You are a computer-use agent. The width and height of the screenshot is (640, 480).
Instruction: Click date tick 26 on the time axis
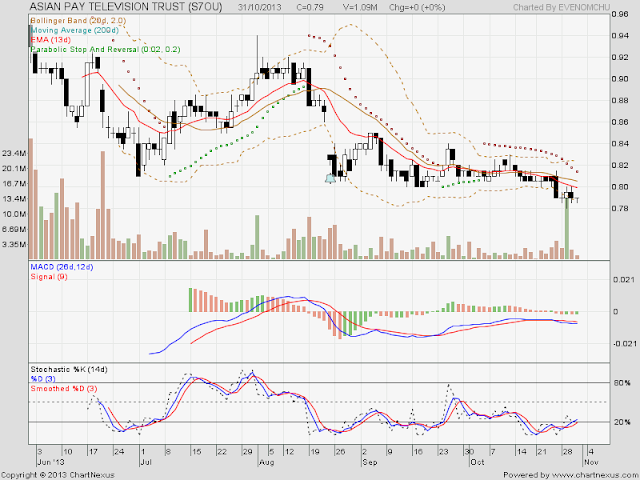[x=340, y=452]
